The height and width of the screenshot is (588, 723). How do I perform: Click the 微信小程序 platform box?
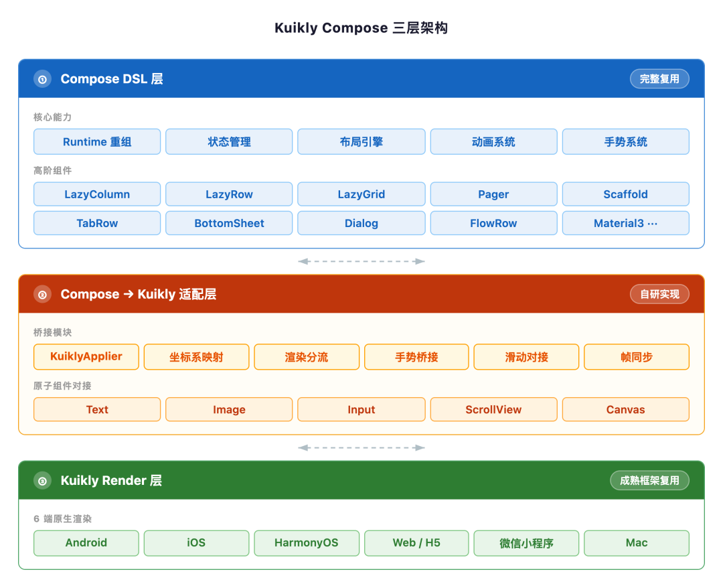pos(526,543)
